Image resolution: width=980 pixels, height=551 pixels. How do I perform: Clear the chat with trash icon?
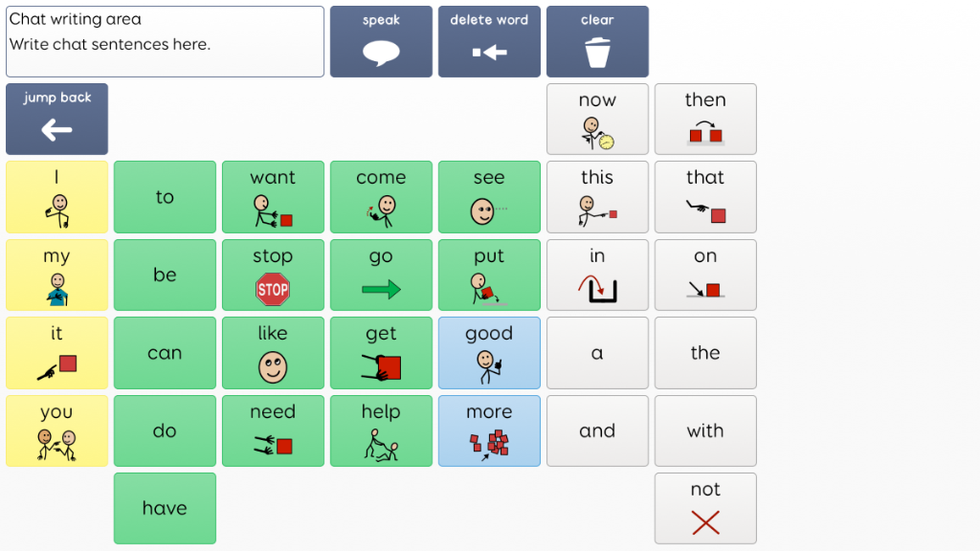(597, 41)
